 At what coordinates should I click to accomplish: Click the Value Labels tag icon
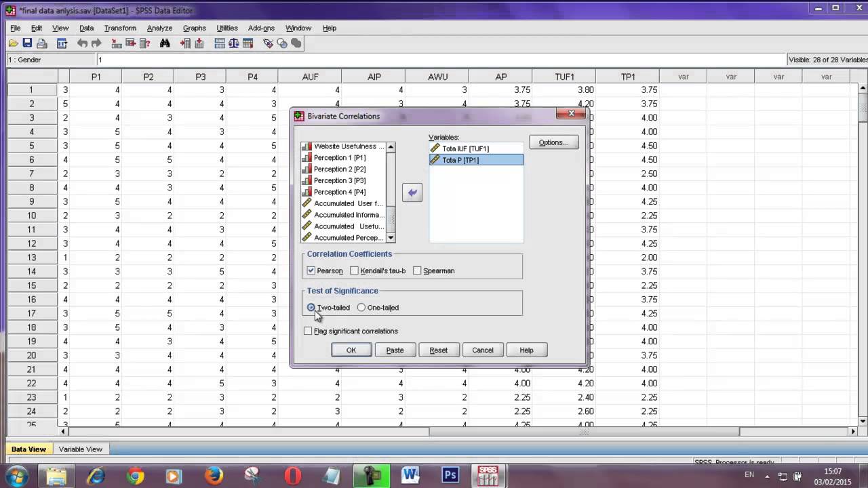[269, 43]
